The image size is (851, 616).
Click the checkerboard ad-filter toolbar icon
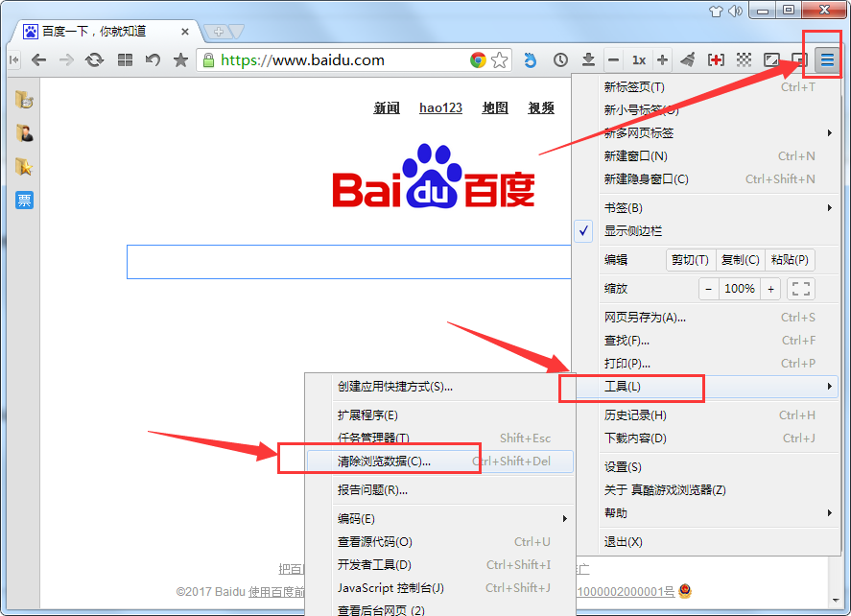pyautogui.click(x=744, y=59)
